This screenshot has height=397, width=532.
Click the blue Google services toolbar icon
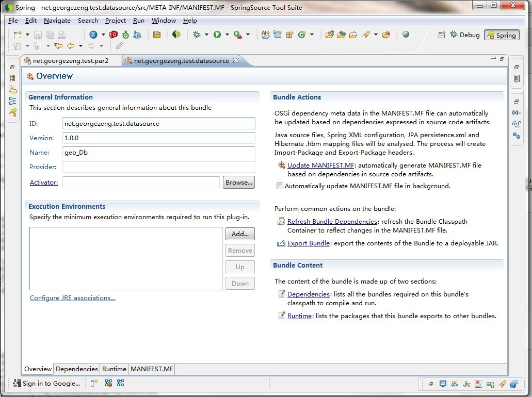pos(93,35)
